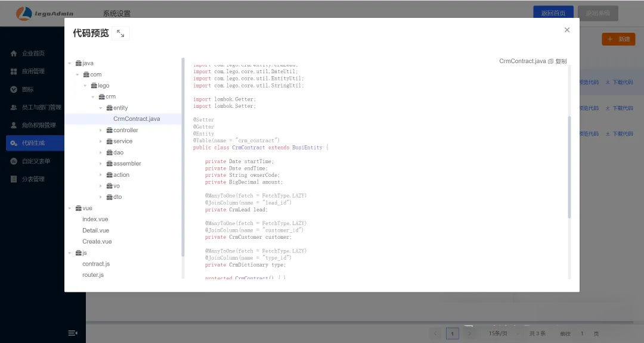Collapse the entity folder arrow
The height and width of the screenshot is (343, 644).
(x=101, y=108)
